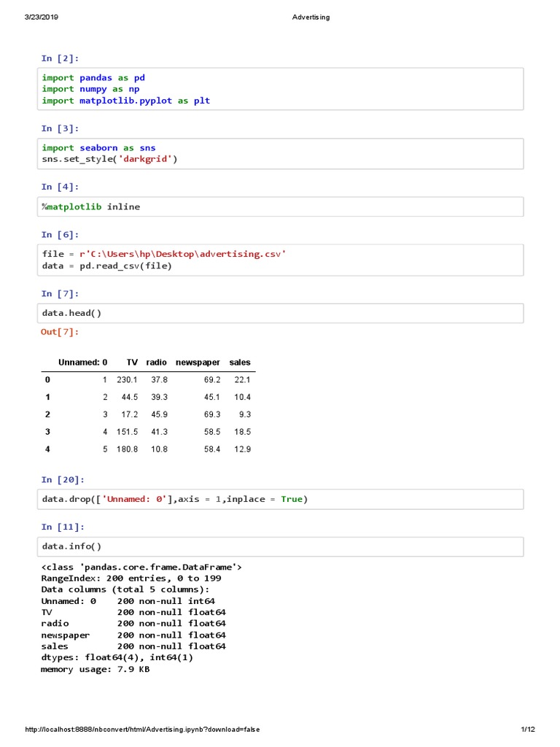Screen dimensions: 560x747
Task: Click the In [20] prompt label
Action: tap(63, 480)
